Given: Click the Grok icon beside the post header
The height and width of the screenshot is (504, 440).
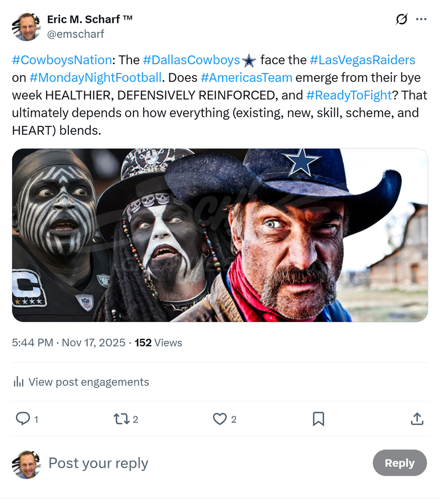Looking at the screenshot, I should pyautogui.click(x=401, y=19).
